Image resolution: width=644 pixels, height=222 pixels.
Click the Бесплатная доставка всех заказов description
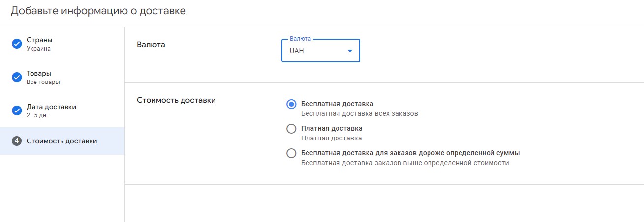coord(359,113)
